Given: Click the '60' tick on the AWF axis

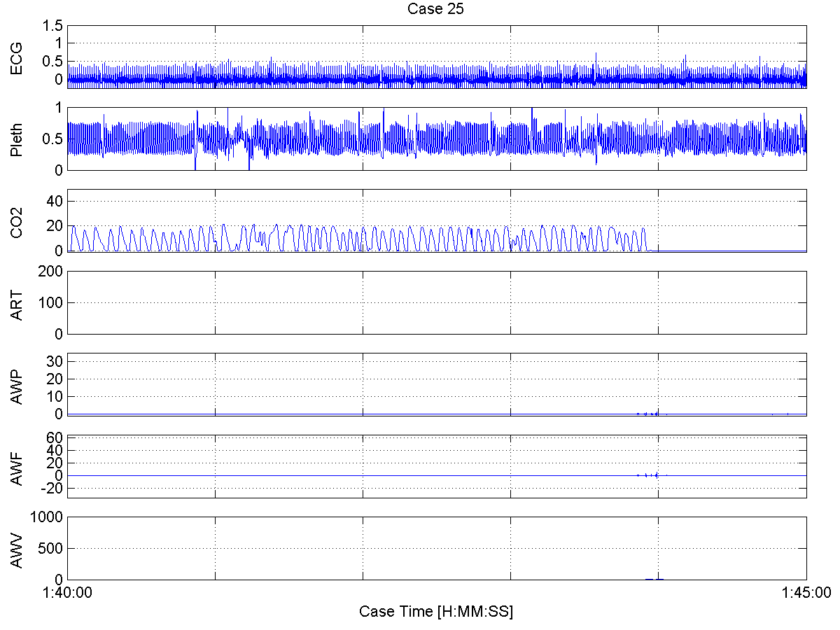Looking at the screenshot, I should 56,437.
